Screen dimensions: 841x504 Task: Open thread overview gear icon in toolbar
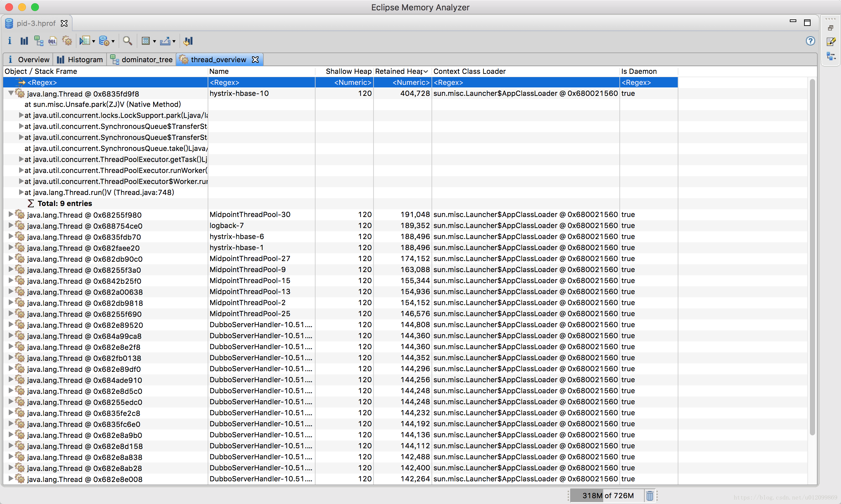[67, 41]
